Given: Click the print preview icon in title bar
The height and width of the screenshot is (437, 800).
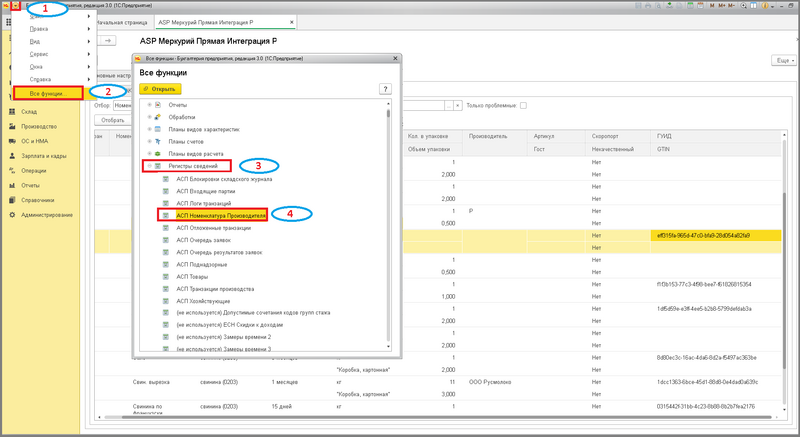Looking at the screenshot, I should click(658, 6).
